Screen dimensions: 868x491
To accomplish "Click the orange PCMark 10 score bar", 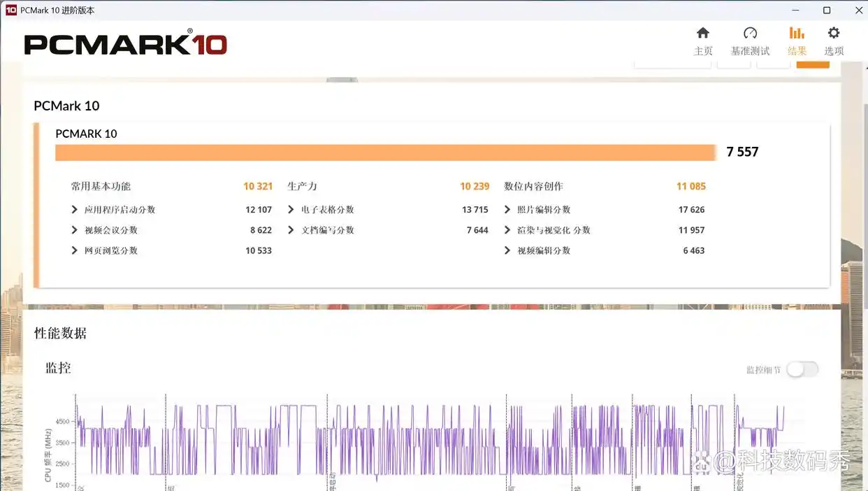I will [x=384, y=152].
